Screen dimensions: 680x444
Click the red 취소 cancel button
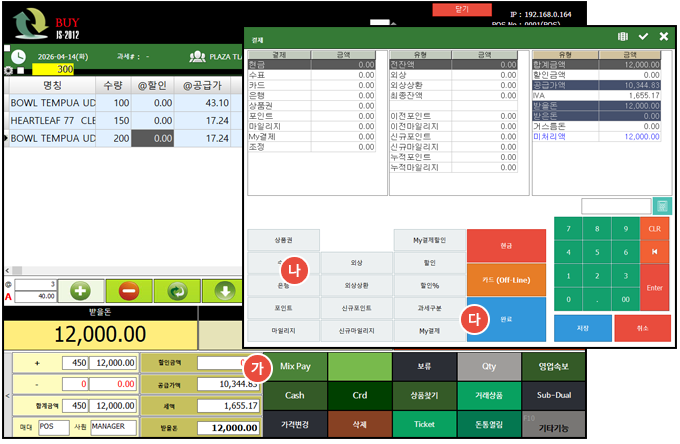tap(642, 328)
